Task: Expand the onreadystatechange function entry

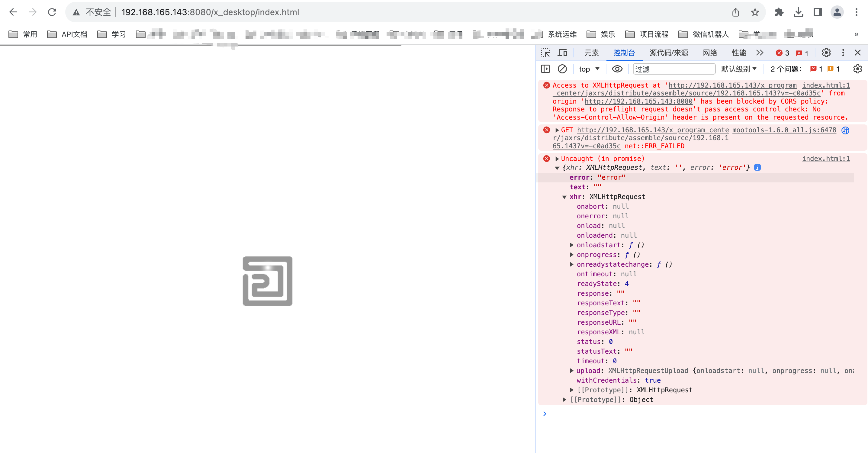Action: (x=572, y=265)
